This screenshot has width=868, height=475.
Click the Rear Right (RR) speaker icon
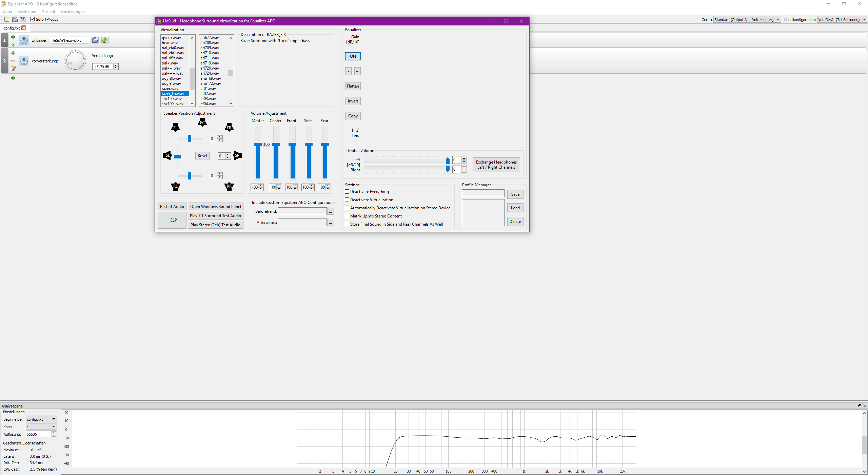point(229,186)
